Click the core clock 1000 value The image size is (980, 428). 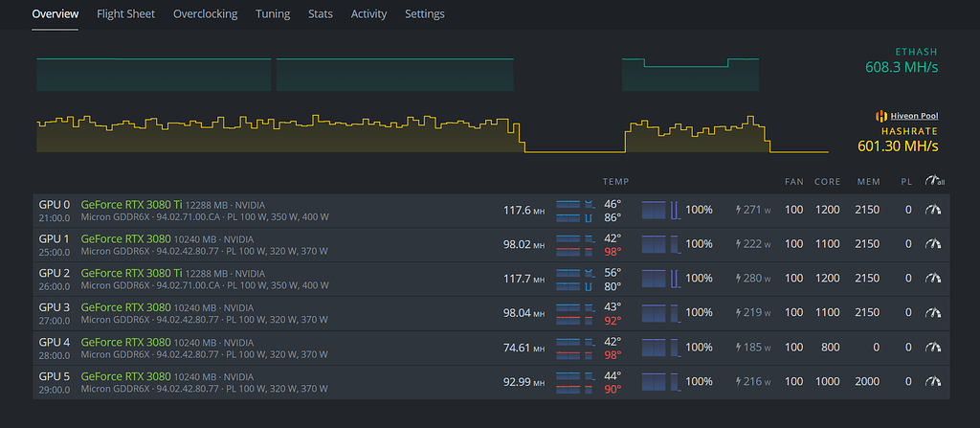pyautogui.click(x=827, y=382)
